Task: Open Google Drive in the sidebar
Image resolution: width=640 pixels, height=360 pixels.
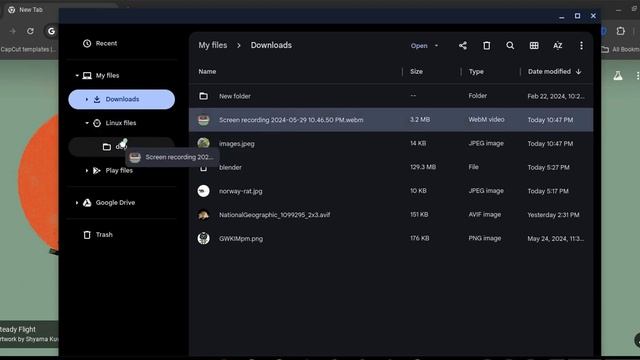Action: click(x=122, y=202)
